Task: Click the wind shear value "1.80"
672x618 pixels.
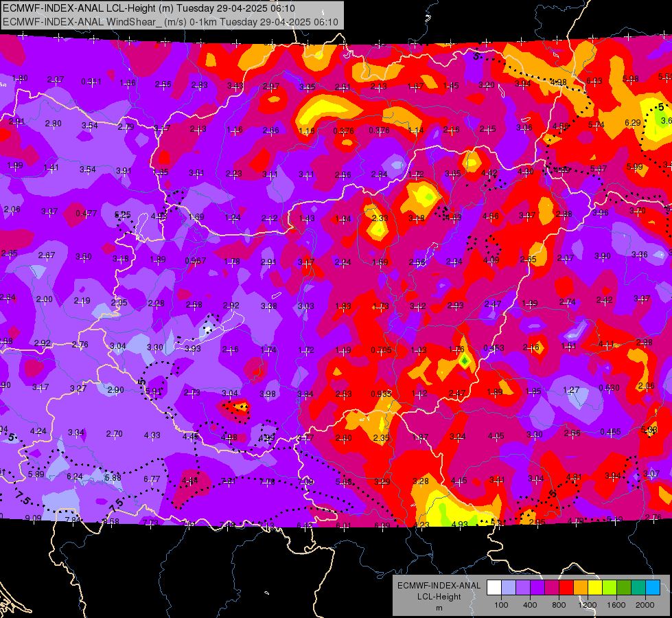Action: (x=20, y=78)
